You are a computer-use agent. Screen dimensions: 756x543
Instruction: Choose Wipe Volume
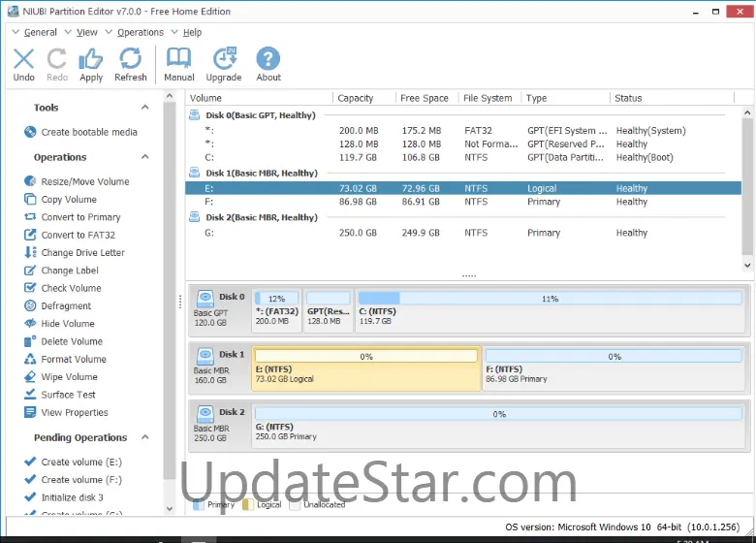pos(61,377)
